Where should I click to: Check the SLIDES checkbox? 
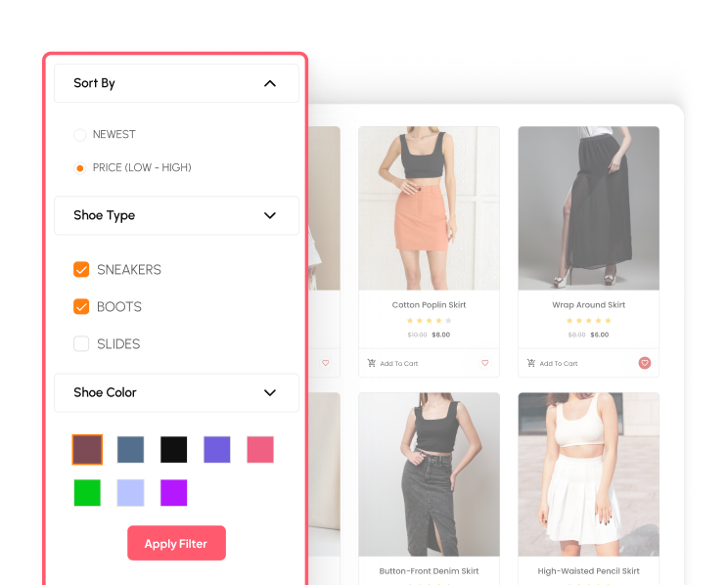(81, 343)
